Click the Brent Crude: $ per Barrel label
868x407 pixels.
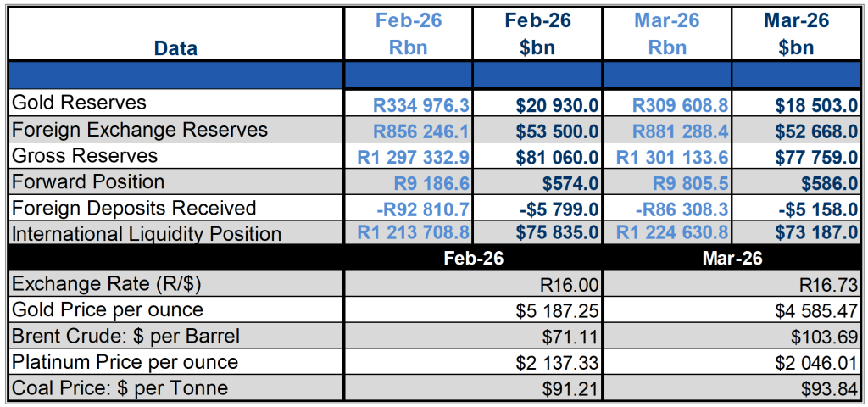[125, 336]
